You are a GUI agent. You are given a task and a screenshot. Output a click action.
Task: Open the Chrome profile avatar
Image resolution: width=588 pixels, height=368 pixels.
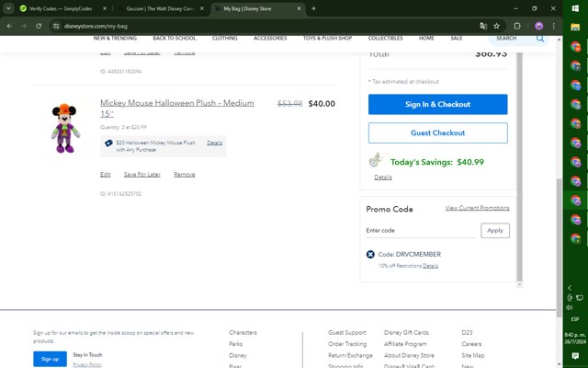coord(539,26)
